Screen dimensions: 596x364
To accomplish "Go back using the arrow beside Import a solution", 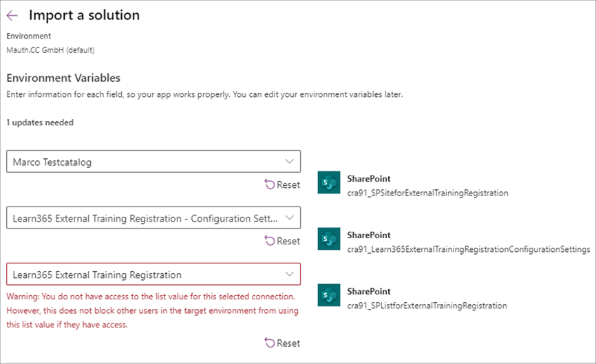I will 12,15.
